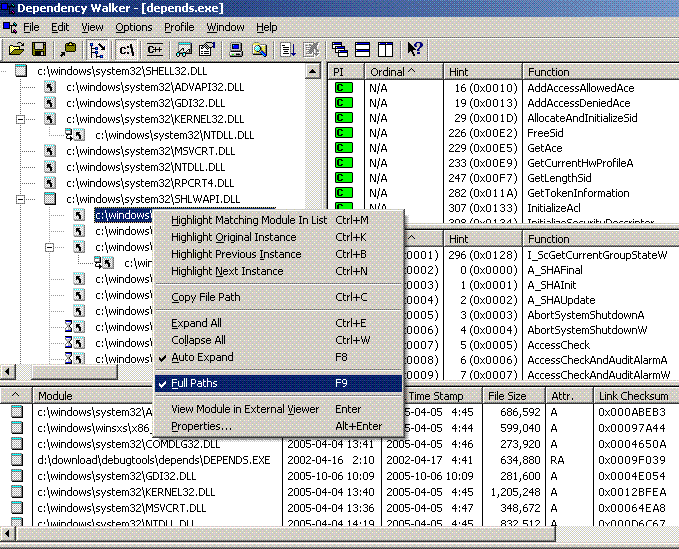Viewport: 679px width, 549px height.
Task: Collapse the SHLWAPI.DLL tree node
Action: pyautogui.click(x=20, y=199)
